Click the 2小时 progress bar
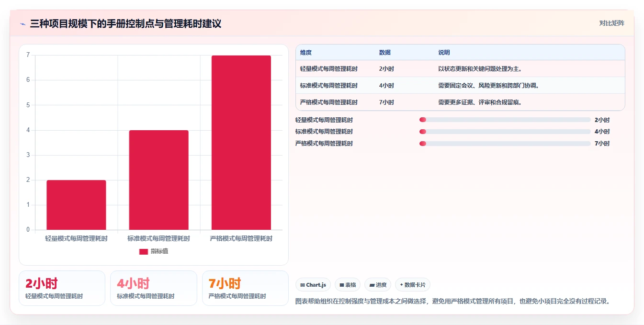 (x=505, y=120)
